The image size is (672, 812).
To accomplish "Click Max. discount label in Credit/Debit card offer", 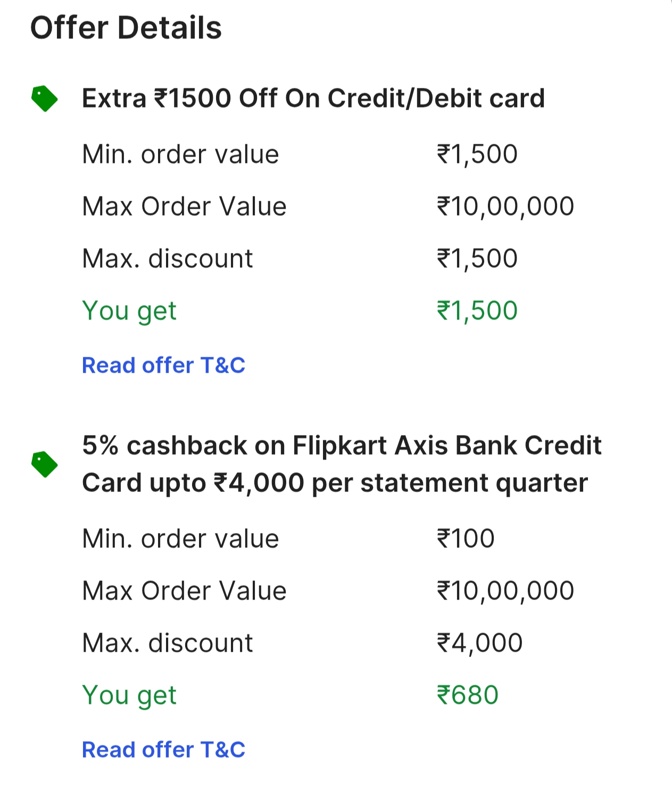I will [x=167, y=259].
